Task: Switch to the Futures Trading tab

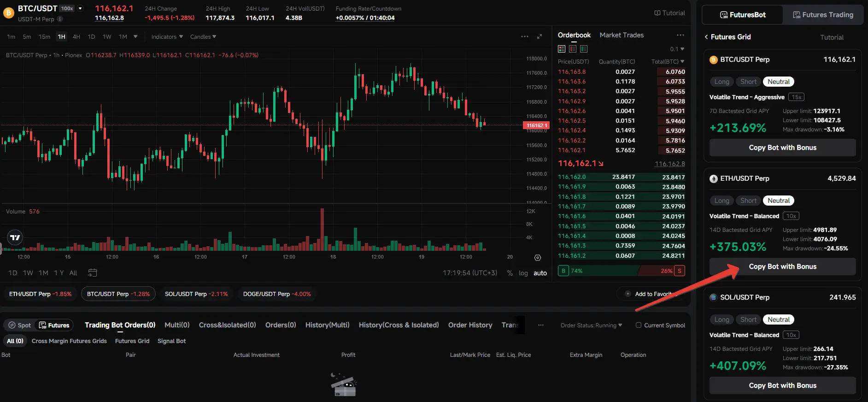Action: pyautogui.click(x=823, y=15)
